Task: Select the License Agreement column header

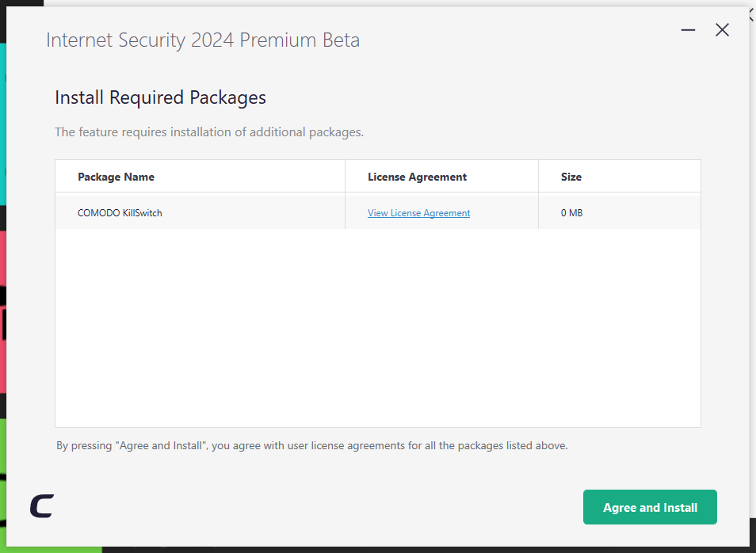Action: [x=417, y=177]
